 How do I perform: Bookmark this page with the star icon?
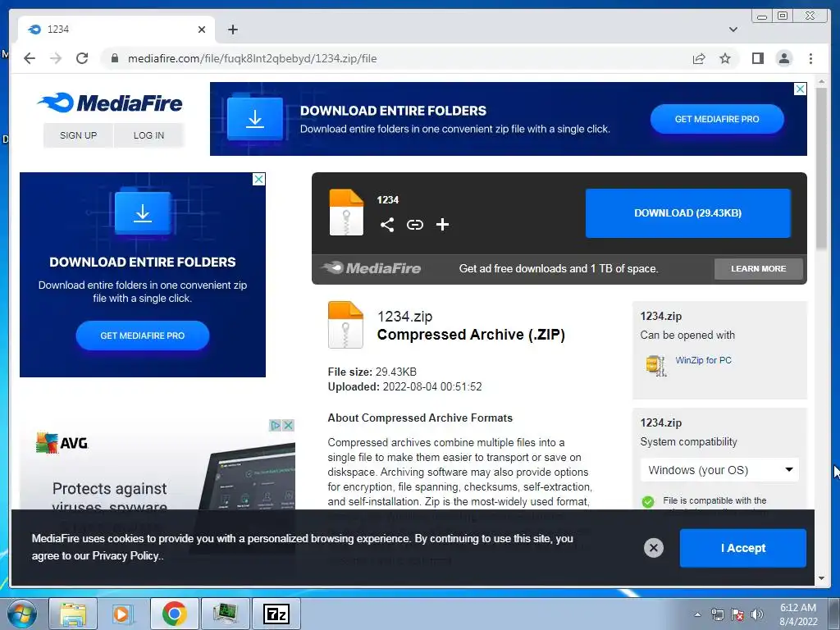[725, 58]
